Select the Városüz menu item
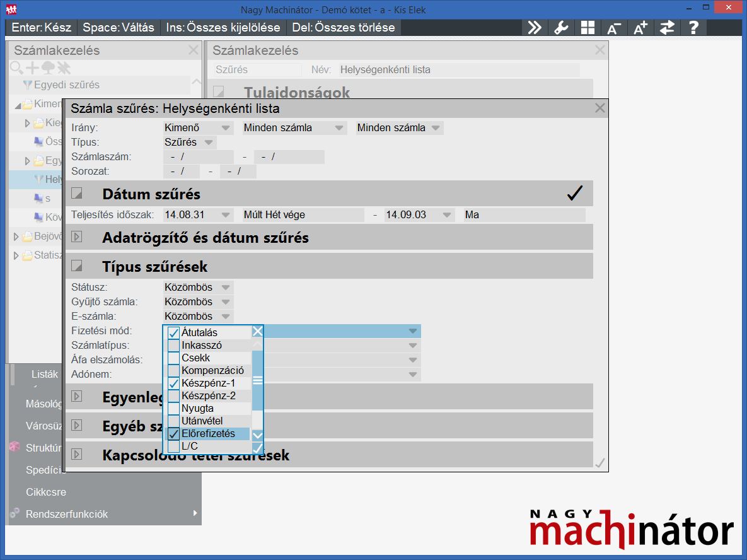The height and width of the screenshot is (560, 747). [44, 426]
